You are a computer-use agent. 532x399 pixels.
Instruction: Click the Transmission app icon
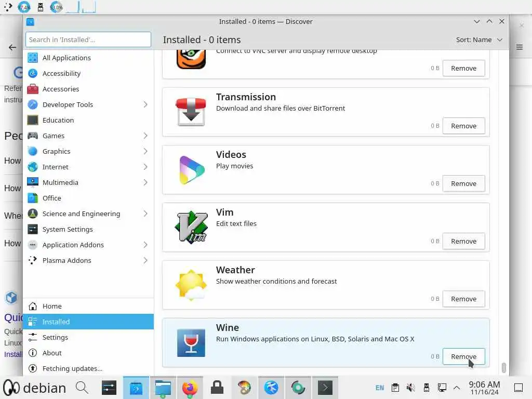[191, 112]
